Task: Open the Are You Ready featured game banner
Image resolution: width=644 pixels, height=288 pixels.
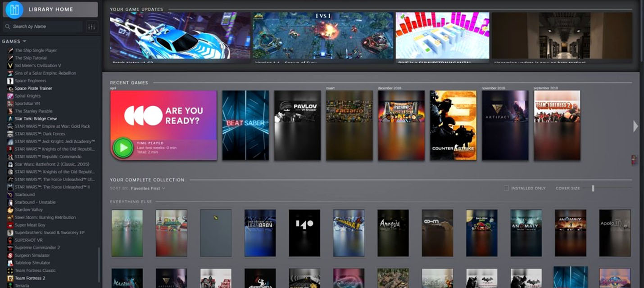Action: point(163,126)
